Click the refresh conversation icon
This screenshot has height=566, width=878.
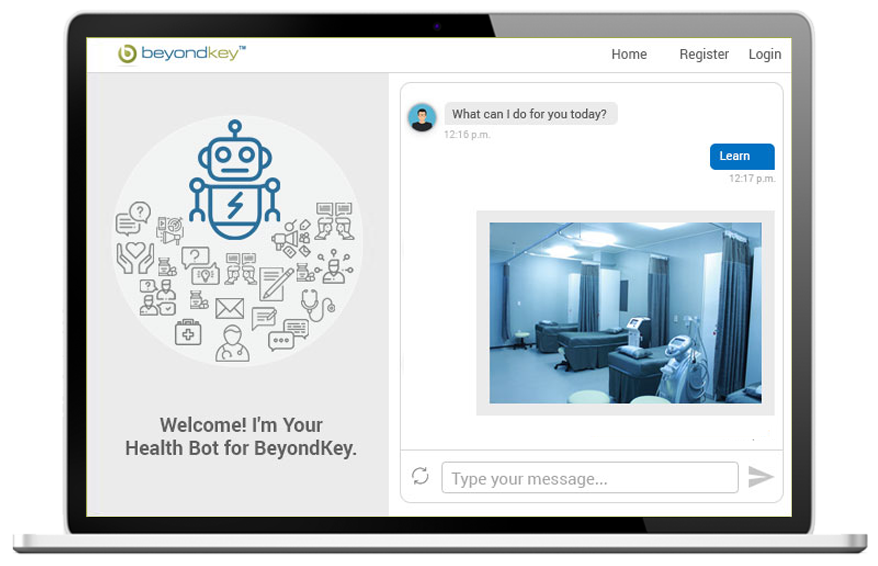420,476
